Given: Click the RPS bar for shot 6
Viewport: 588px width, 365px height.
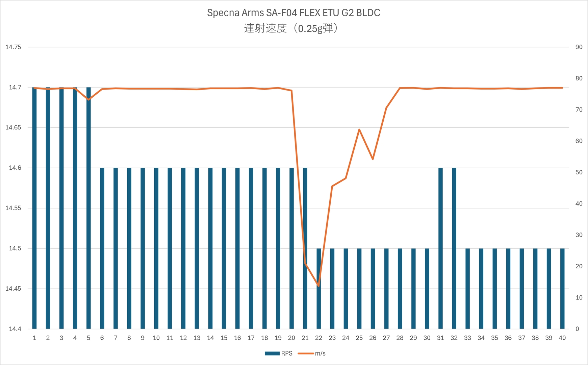Looking at the screenshot, I should (102, 248).
